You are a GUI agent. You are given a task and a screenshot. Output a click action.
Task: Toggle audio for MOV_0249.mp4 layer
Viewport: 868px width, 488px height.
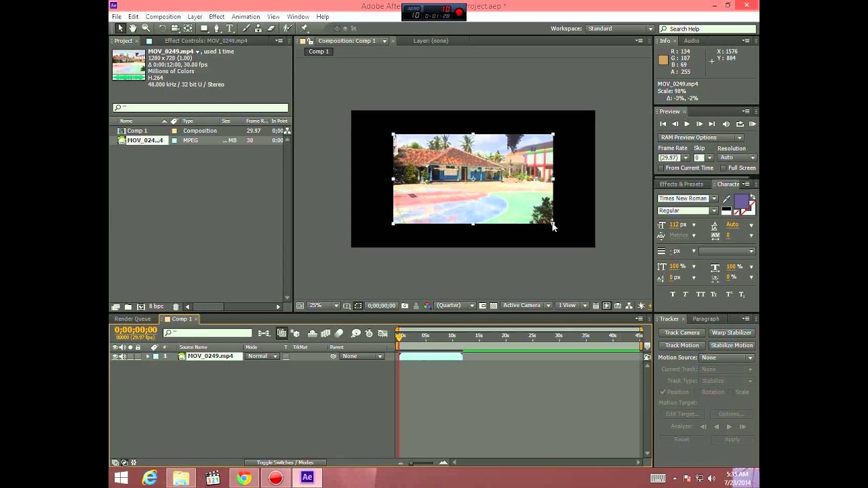(x=123, y=357)
